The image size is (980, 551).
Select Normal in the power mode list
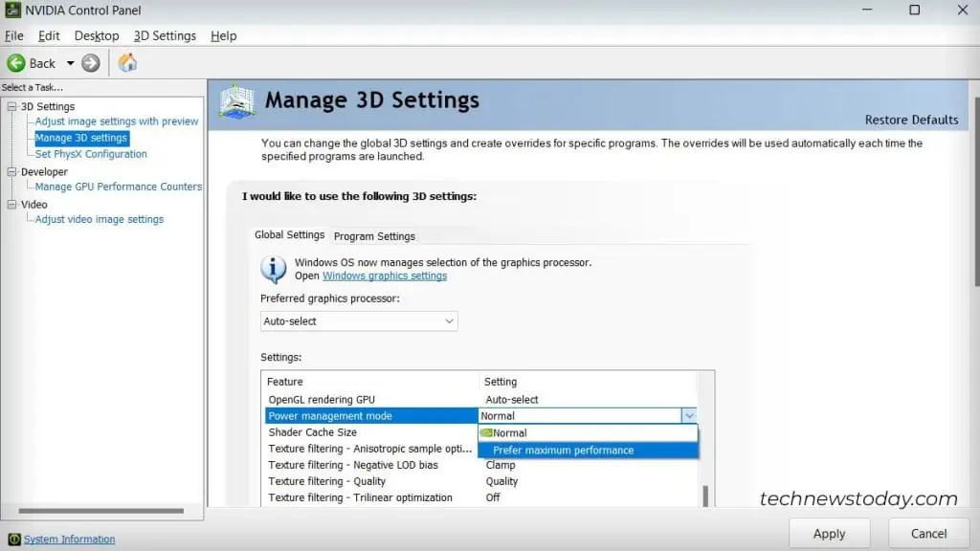(x=588, y=433)
